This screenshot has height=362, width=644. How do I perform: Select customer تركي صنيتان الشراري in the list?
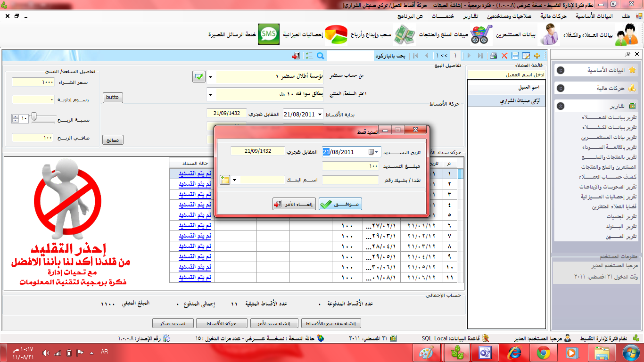[x=506, y=101]
